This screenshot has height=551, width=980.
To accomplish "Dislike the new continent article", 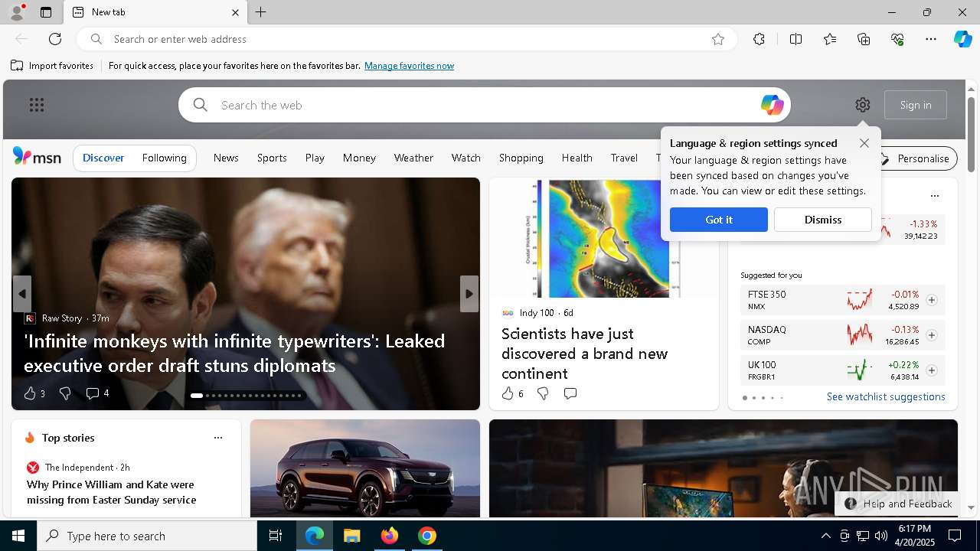I will click(x=543, y=393).
